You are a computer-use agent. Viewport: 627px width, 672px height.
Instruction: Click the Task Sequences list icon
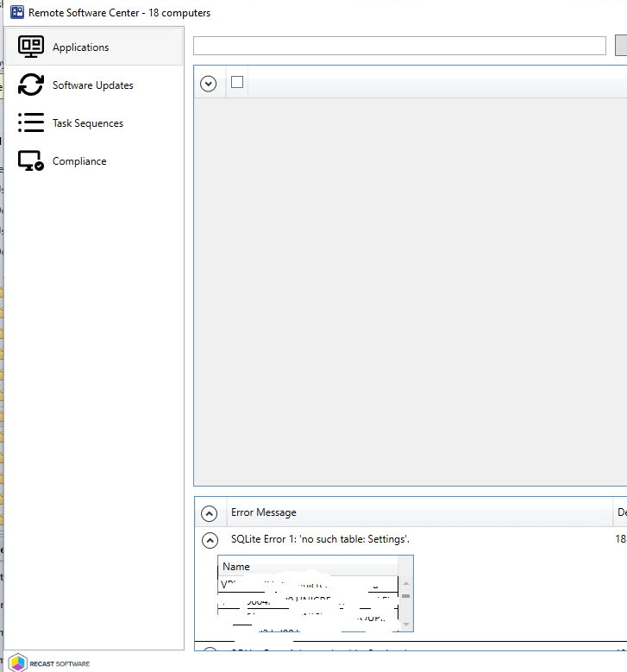31,122
